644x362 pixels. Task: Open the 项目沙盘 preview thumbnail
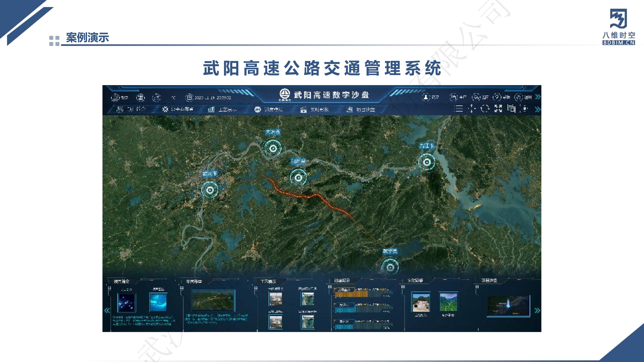(x=508, y=306)
